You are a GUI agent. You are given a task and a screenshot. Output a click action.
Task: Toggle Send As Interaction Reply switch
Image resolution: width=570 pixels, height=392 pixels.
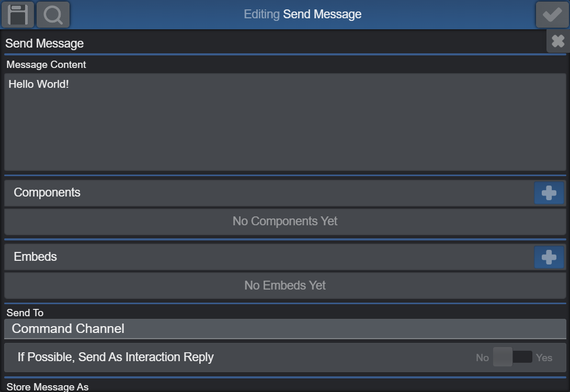click(512, 357)
